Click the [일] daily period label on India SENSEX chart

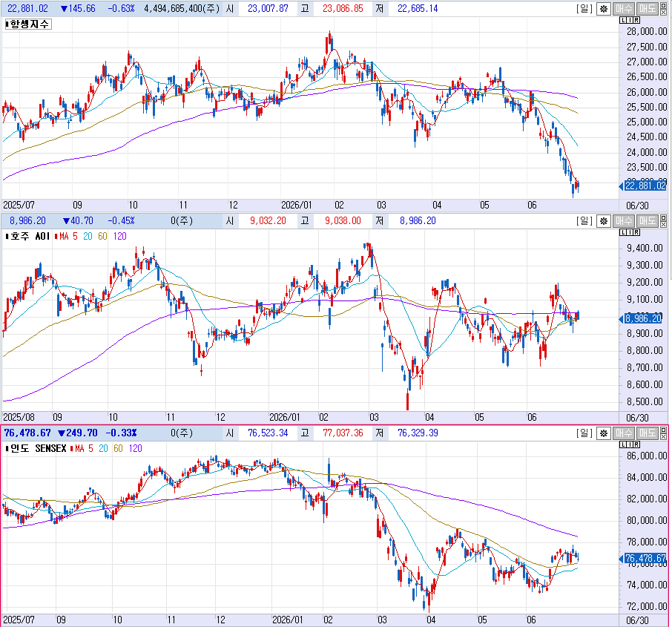point(584,433)
